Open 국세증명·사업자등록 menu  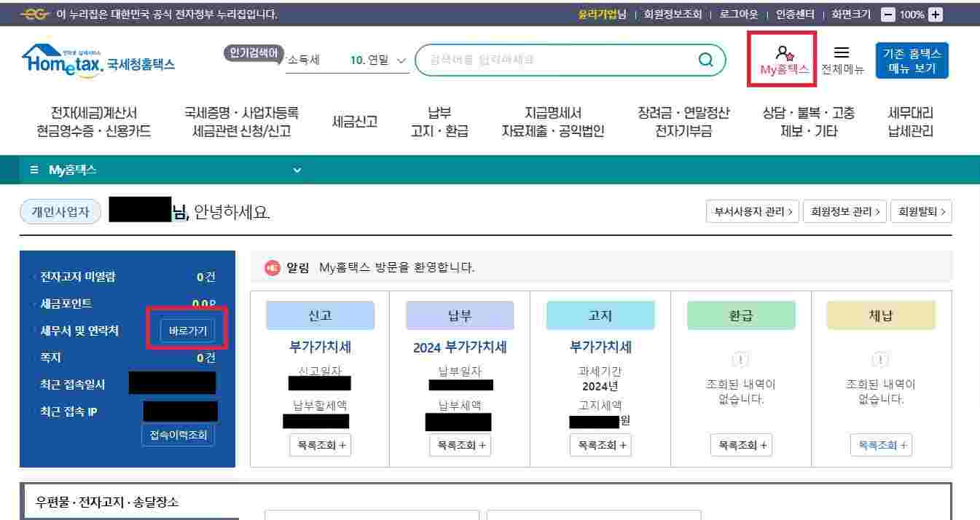241,122
